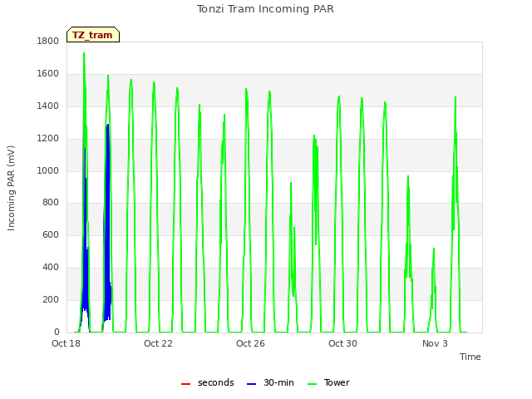Click the 1400 y-axis tick label
The image size is (532, 399).
click(48, 106)
